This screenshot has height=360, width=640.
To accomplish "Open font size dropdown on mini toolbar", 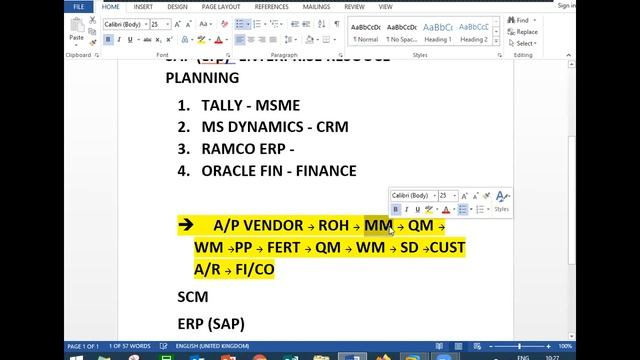I will [454, 196].
